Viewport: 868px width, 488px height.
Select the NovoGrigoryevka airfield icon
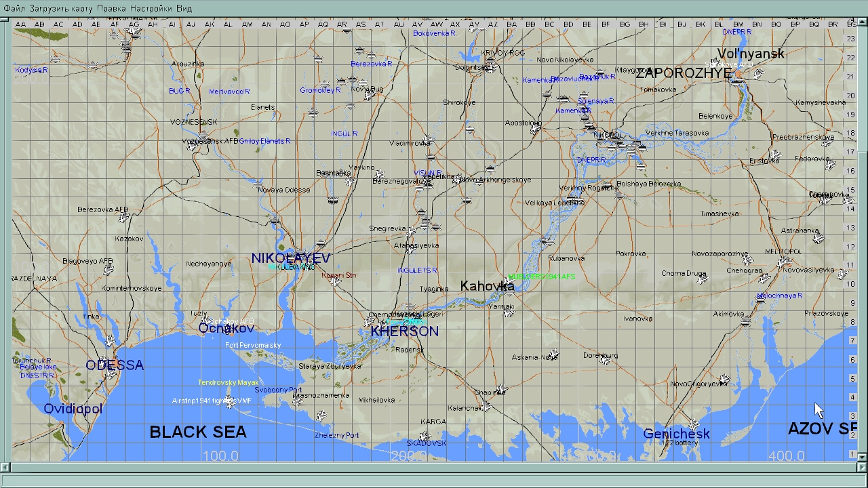tap(724, 380)
